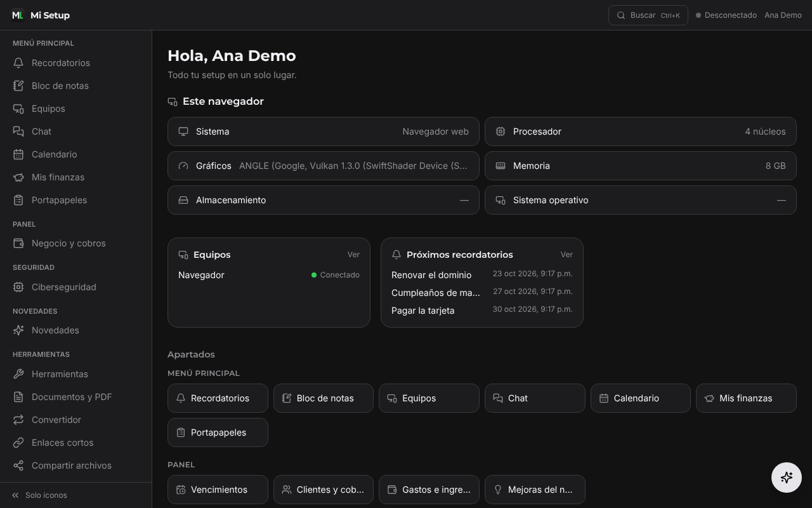812x508 pixels.
Task: Click the Desconectado status indicator
Action: [x=726, y=15]
